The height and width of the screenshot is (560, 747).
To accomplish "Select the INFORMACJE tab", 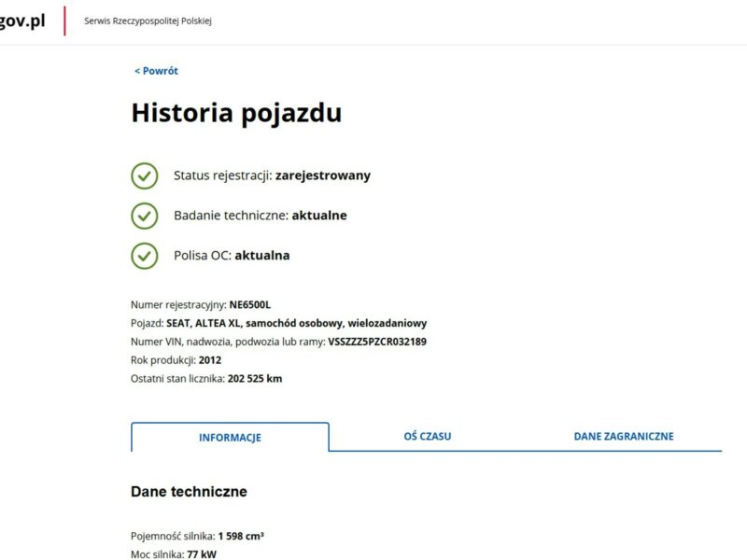I will coord(230,437).
